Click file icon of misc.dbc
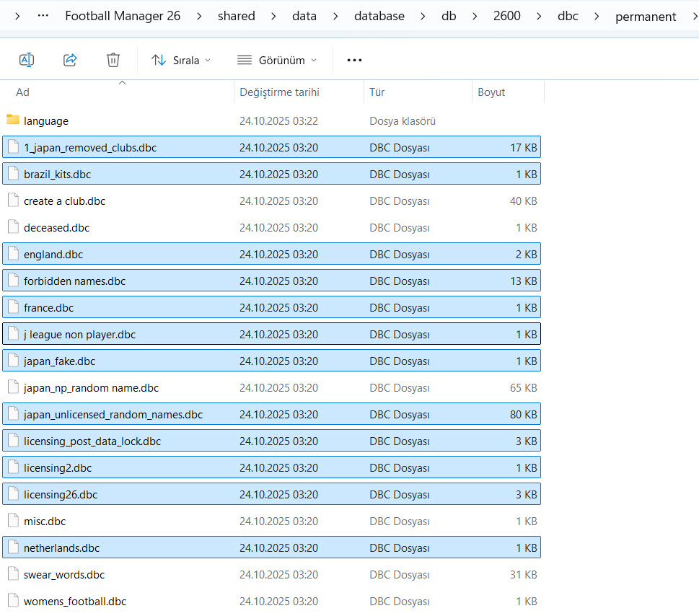This screenshot has height=616, width=699. (x=13, y=521)
